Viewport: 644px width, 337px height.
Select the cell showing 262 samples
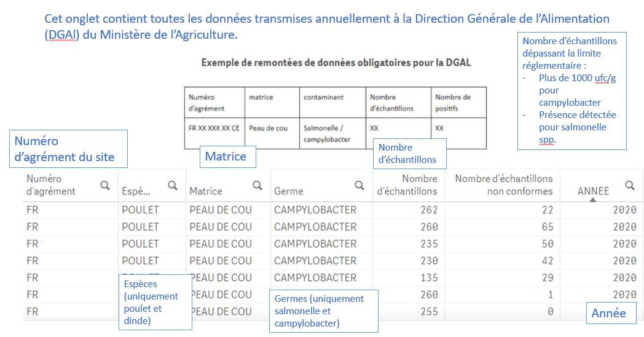tap(429, 210)
